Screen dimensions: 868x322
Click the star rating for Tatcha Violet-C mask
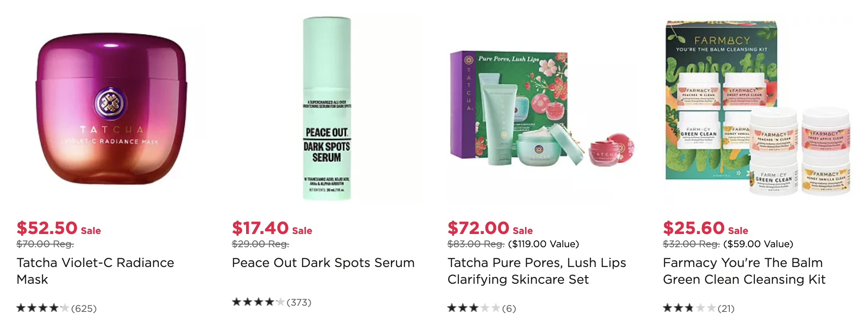43,308
